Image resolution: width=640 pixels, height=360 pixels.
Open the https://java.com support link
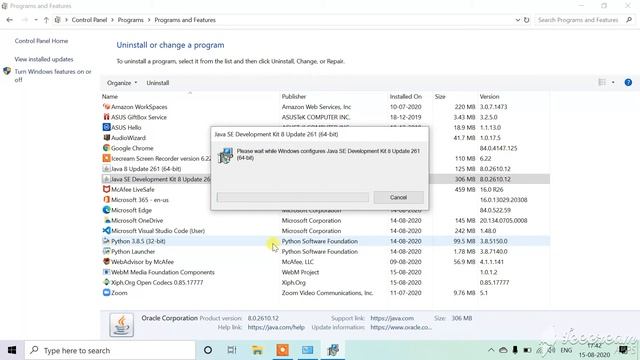pyautogui.click(x=392, y=318)
